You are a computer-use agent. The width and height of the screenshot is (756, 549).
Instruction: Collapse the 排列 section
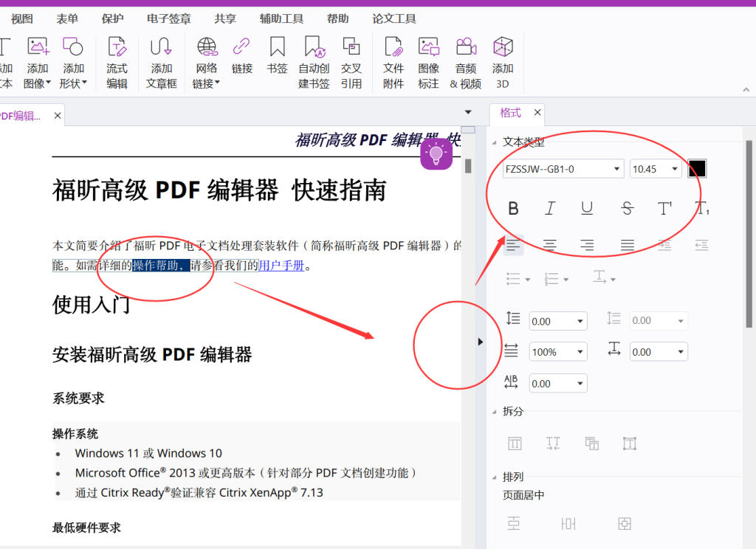tap(494, 477)
